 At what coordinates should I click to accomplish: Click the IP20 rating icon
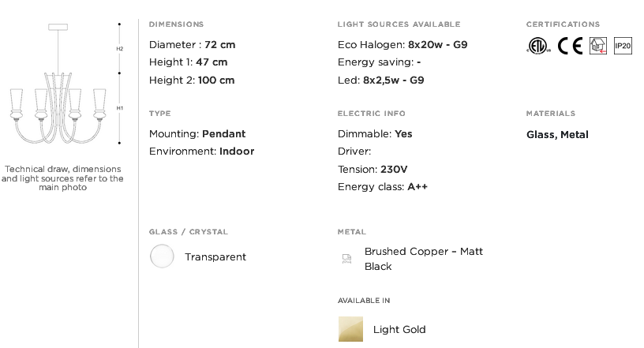coord(623,46)
